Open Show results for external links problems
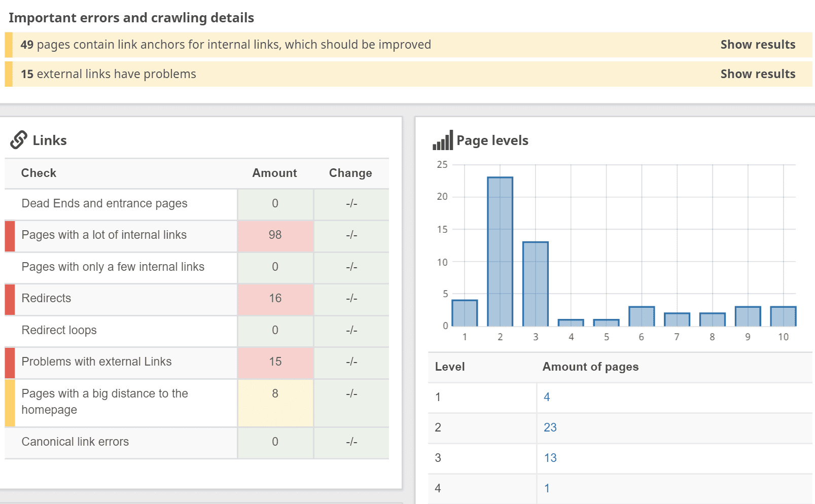This screenshot has width=815, height=504. pyautogui.click(x=758, y=74)
